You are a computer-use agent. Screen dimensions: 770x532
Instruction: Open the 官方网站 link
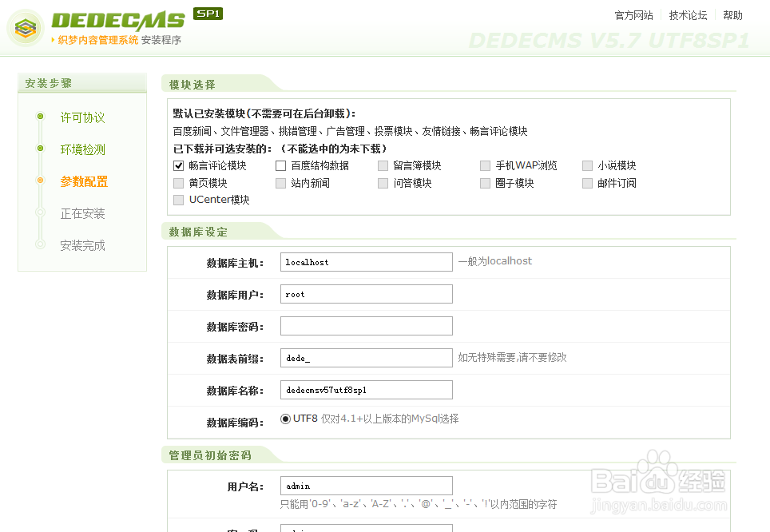[634, 15]
